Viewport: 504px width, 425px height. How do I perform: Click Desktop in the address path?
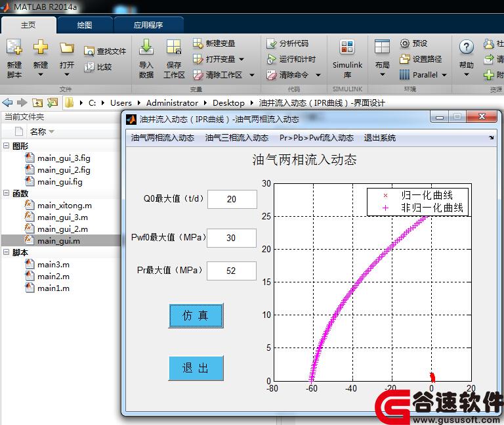point(228,102)
